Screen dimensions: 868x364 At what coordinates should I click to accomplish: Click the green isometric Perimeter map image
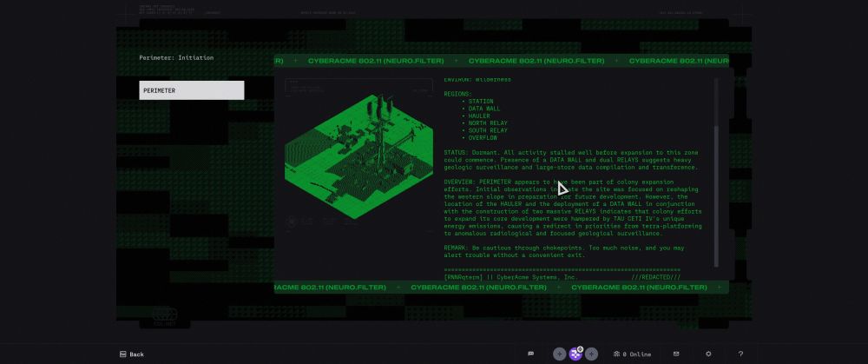pyautogui.click(x=358, y=149)
